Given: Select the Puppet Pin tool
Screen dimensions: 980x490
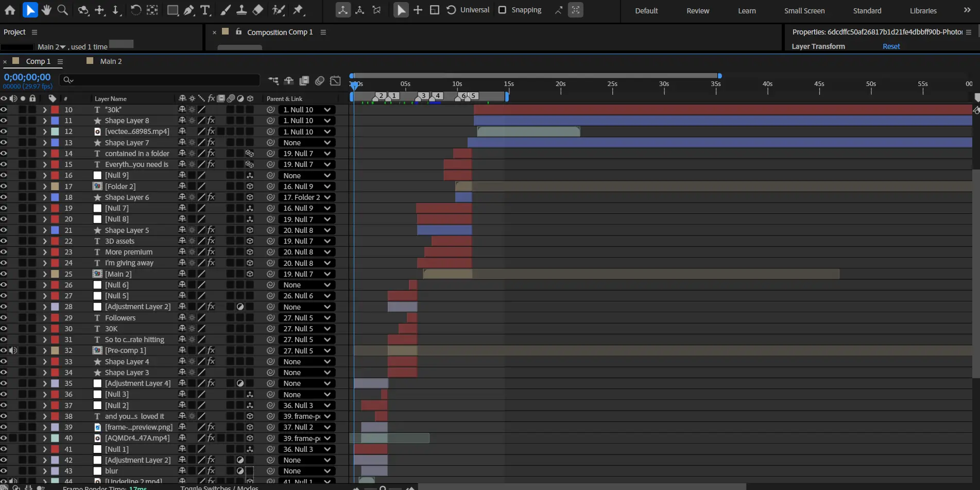Looking at the screenshot, I should click(x=298, y=10).
